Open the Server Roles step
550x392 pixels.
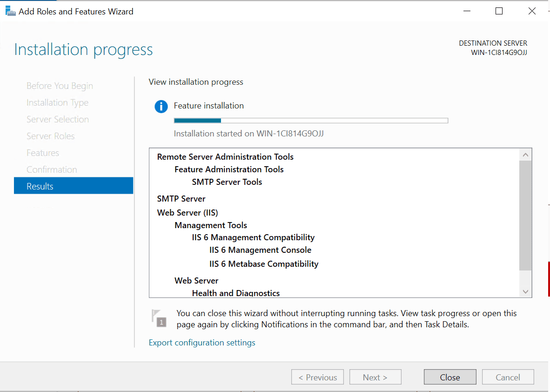click(x=50, y=136)
